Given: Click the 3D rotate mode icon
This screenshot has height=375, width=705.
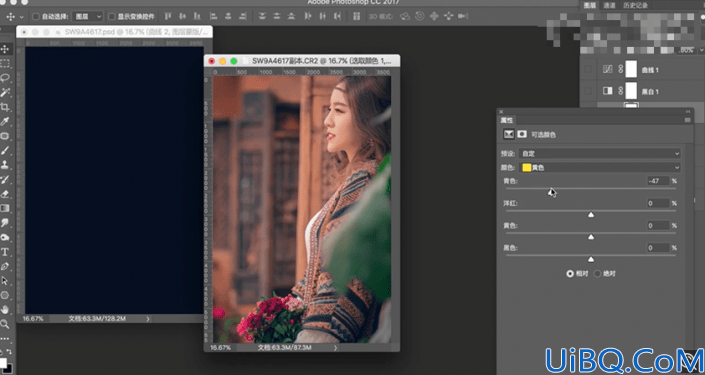Looking at the screenshot, I should 405,17.
